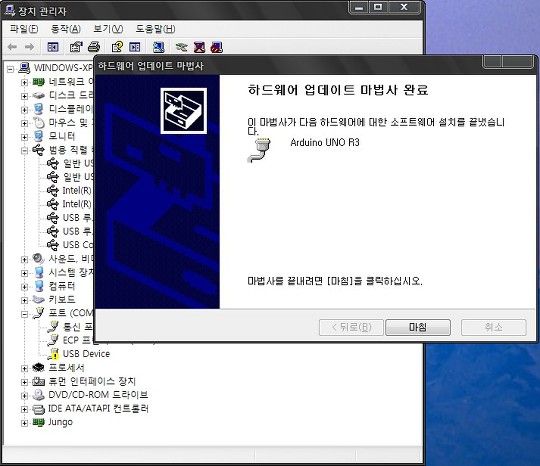Select the USB Device item with warning icon
The width and height of the screenshot is (540, 466).
coord(86,354)
